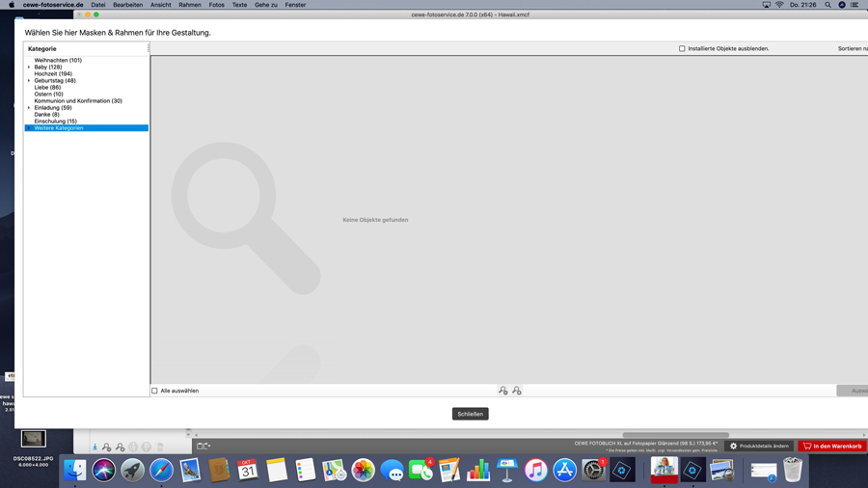
Task: Open the App Store icon in the Dock
Action: [564, 471]
